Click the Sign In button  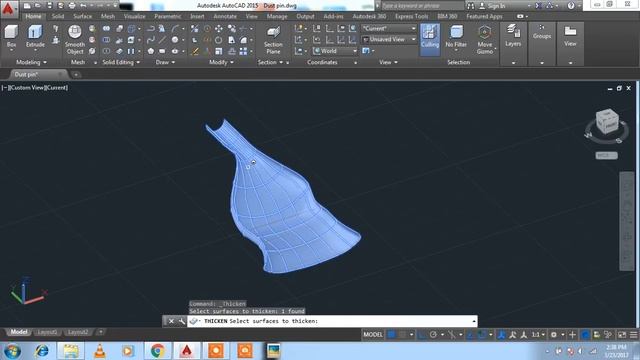[x=492, y=6]
